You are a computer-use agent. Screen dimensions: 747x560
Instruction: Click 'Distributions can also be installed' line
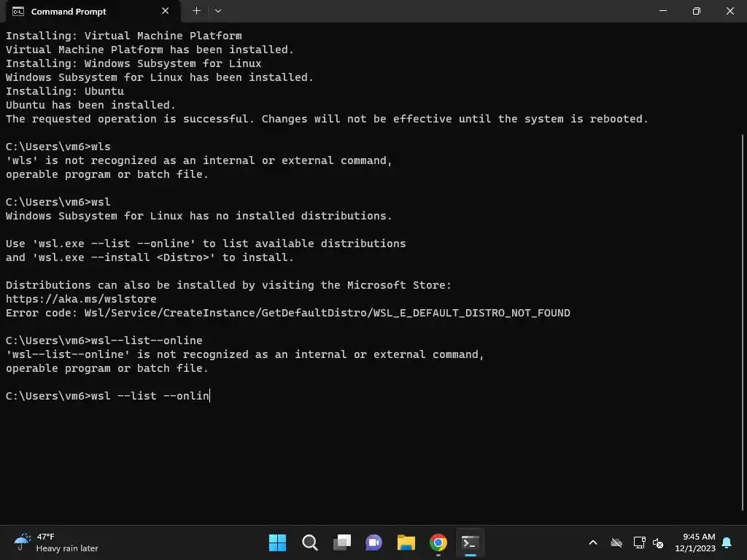click(228, 285)
